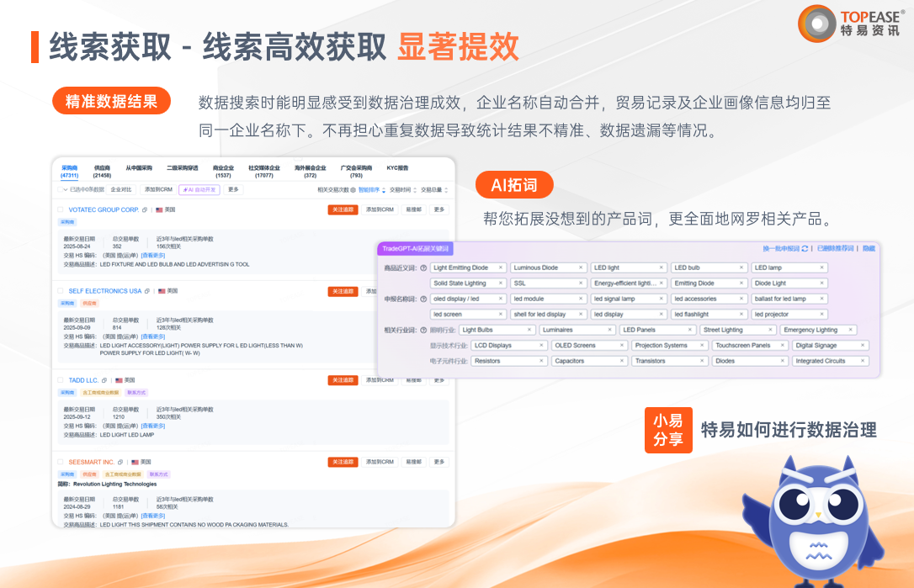
Task: Click the TOPEASE logo in the top right
Action: click(x=848, y=24)
